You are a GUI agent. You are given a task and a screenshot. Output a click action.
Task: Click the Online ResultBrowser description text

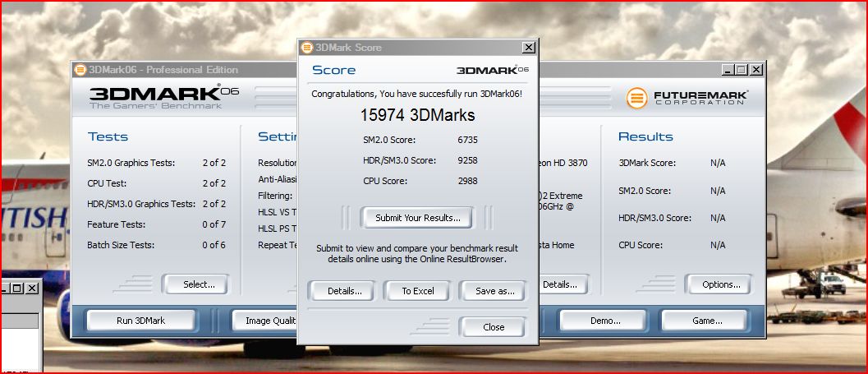point(417,253)
